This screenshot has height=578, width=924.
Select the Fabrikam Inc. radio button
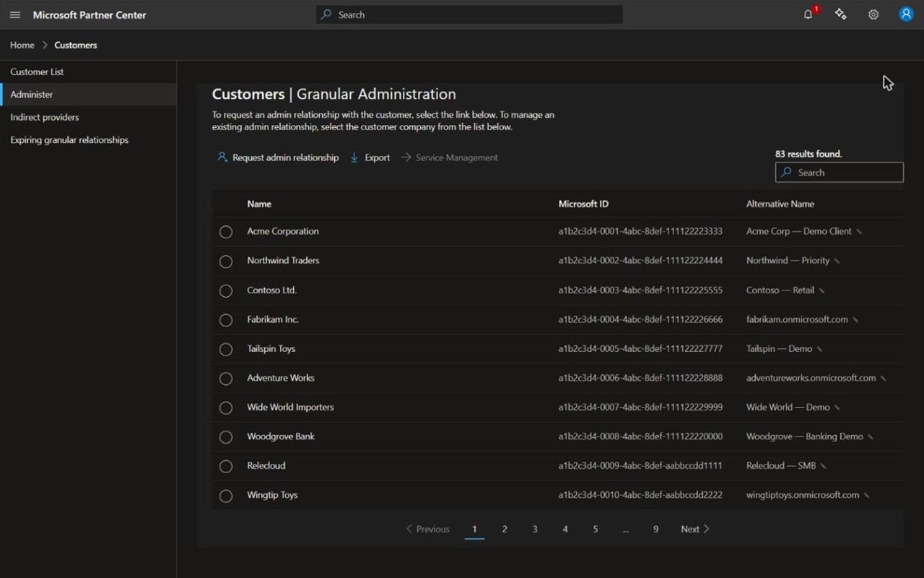coord(226,320)
